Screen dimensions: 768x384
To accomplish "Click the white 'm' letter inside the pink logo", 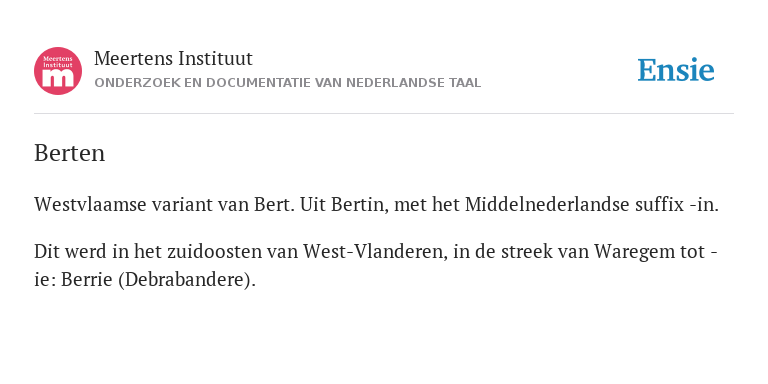I will pos(58,78).
